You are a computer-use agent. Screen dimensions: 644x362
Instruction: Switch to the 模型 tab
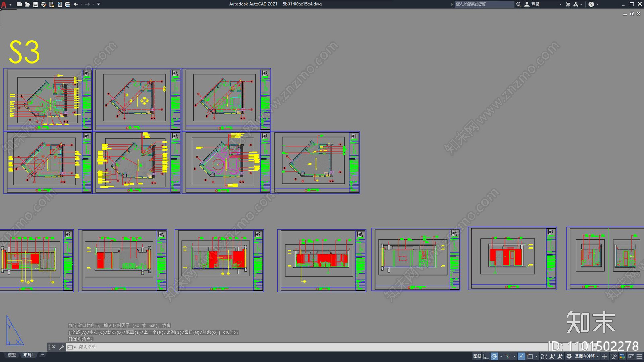coord(12,355)
